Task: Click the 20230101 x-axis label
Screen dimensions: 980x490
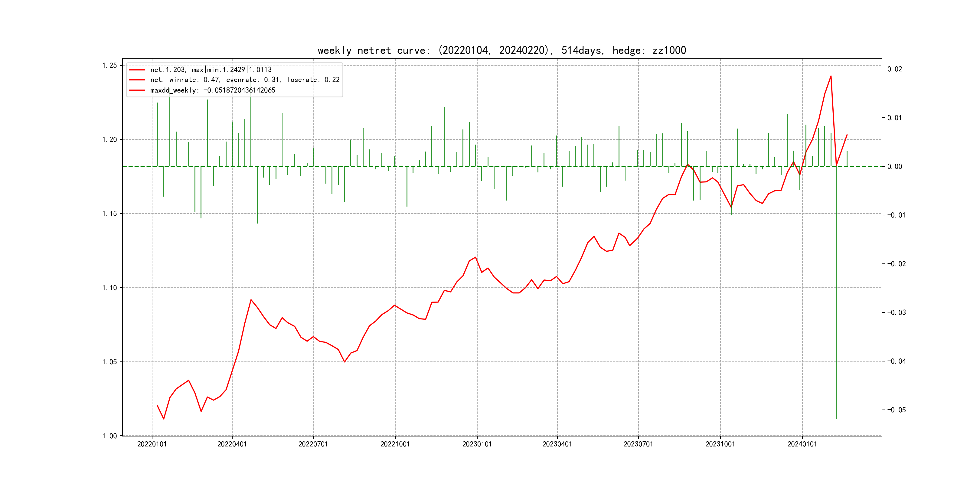Action: (477, 444)
